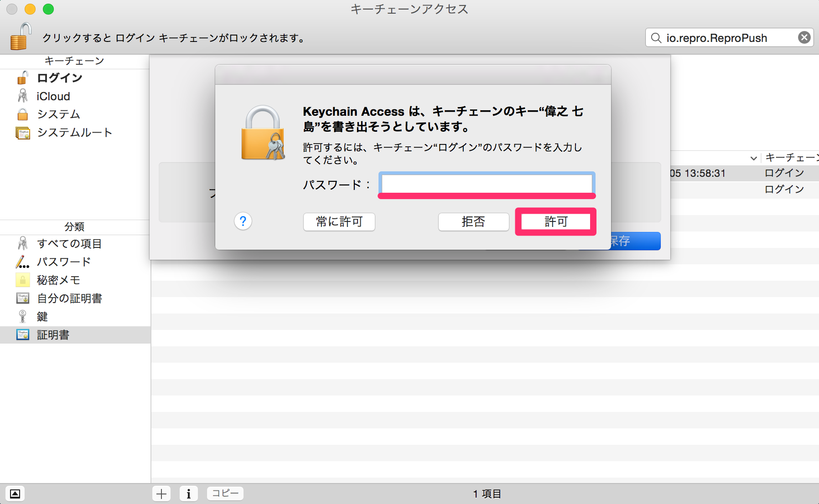Click the 秘密メモ note icon
819x504 pixels.
click(23, 280)
